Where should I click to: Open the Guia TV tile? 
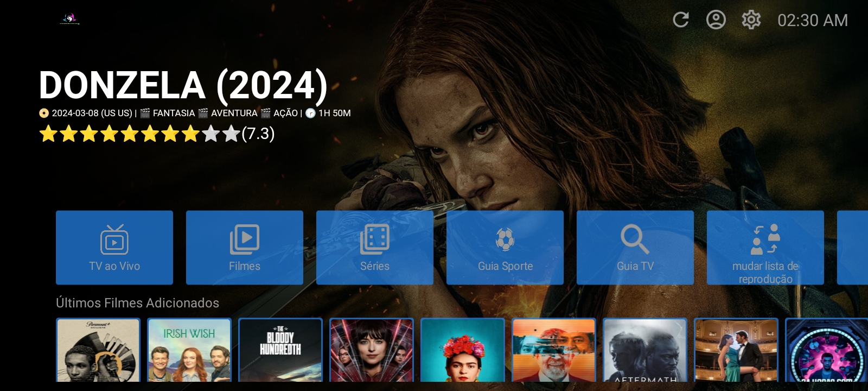tap(635, 248)
